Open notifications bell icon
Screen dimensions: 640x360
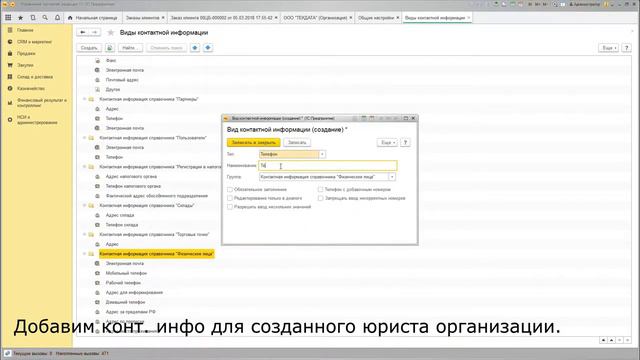57,18
